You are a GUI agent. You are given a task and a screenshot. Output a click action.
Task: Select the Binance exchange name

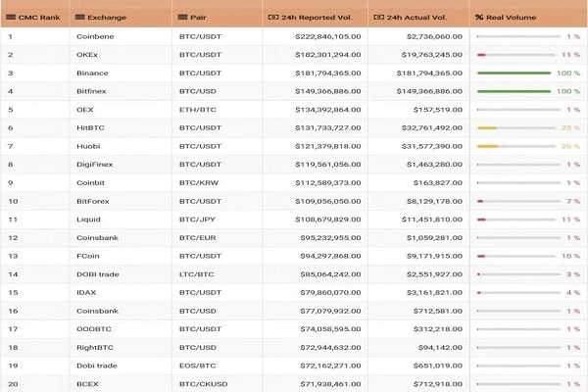92,73
